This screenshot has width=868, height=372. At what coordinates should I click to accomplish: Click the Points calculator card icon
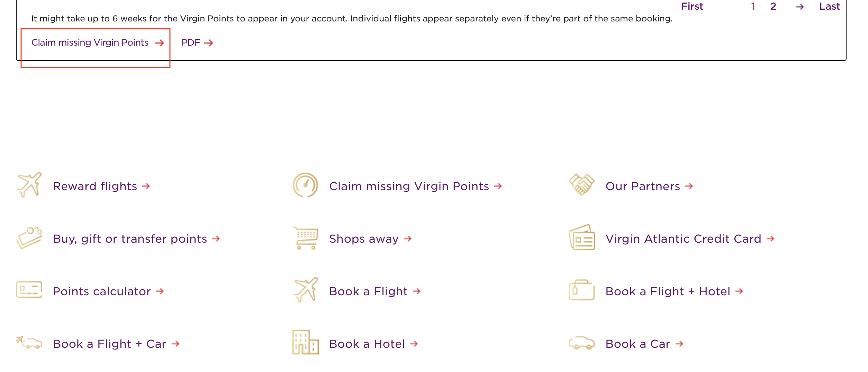[x=29, y=290]
